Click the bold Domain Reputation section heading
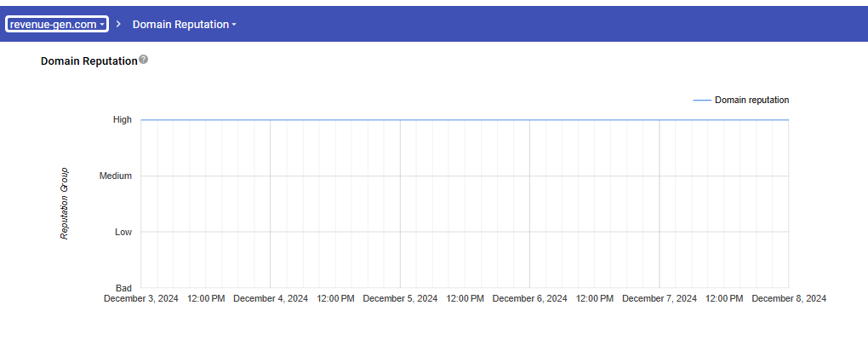Screen dimensions: 868x340 (x=89, y=61)
